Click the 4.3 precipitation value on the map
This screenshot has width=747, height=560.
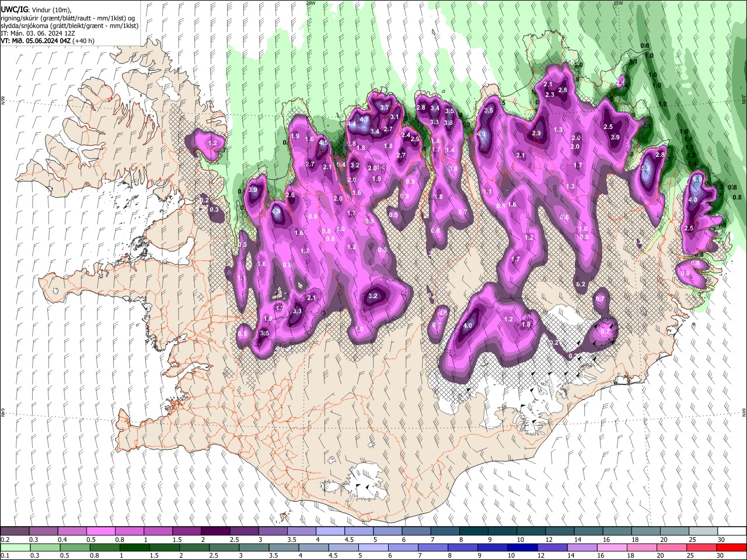click(482, 134)
